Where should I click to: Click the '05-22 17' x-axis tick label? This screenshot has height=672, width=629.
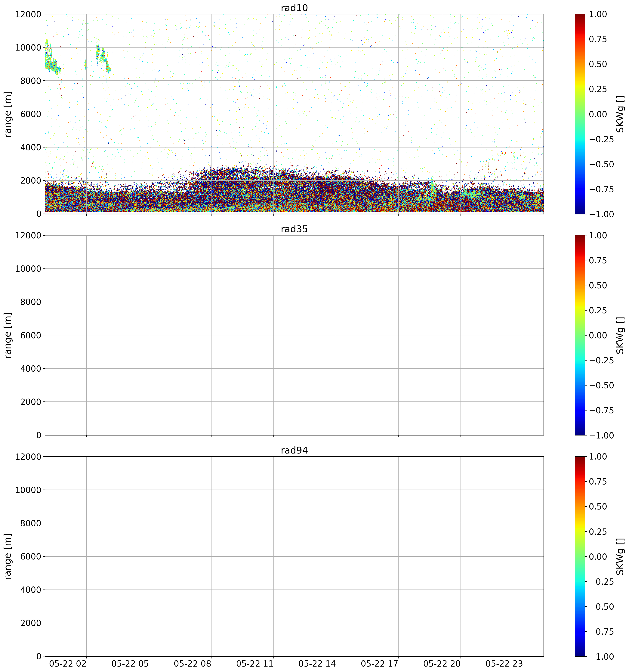pos(380,664)
